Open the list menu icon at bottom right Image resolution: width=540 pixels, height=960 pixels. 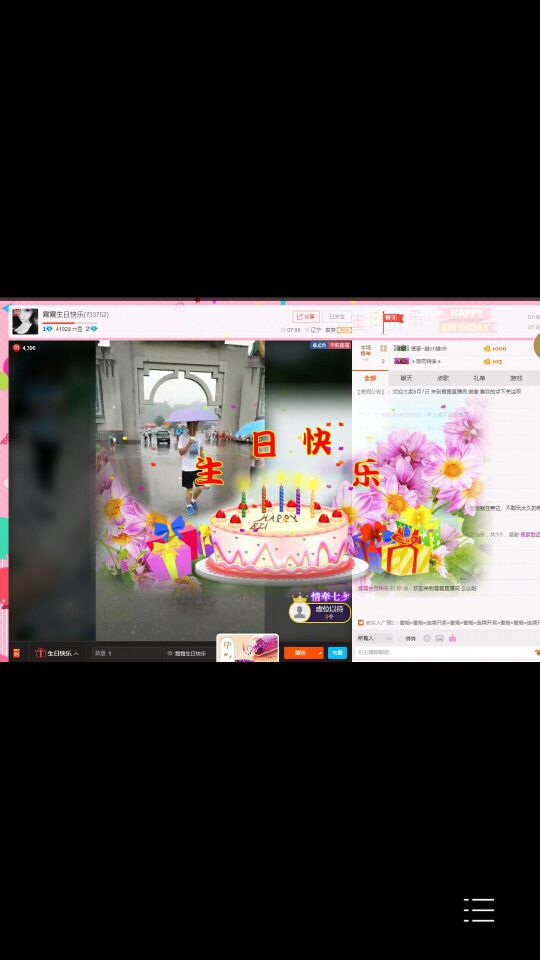[479, 910]
